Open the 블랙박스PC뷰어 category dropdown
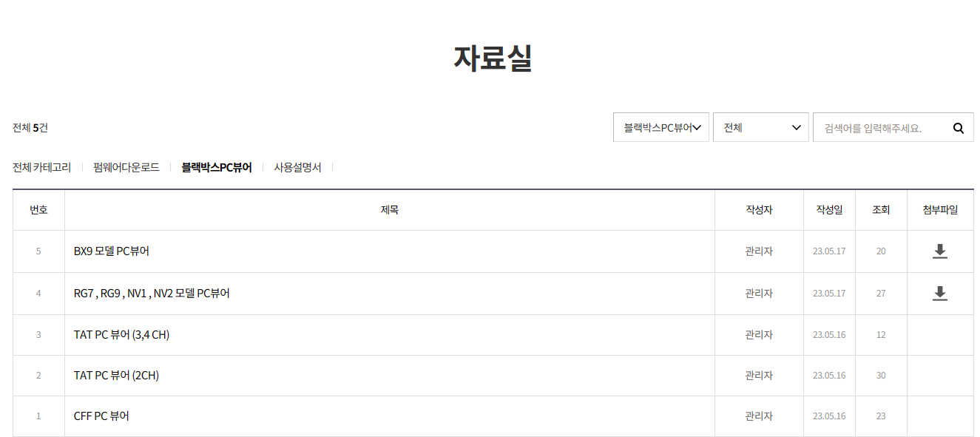 (x=661, y=127)
